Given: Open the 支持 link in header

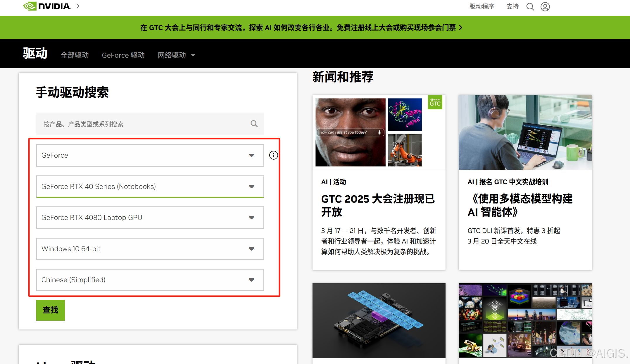Looking at the screenshot, I should coord(512,6).
